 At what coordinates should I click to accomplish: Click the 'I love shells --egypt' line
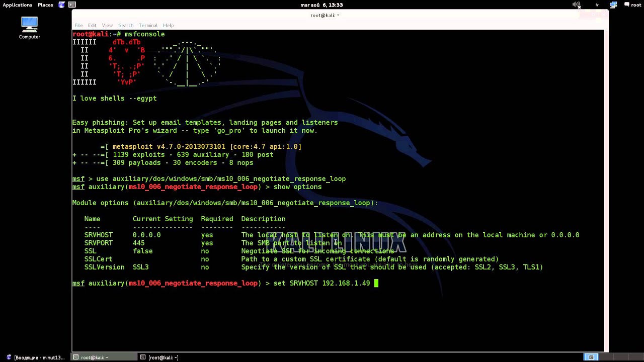(x=114, y=98)
